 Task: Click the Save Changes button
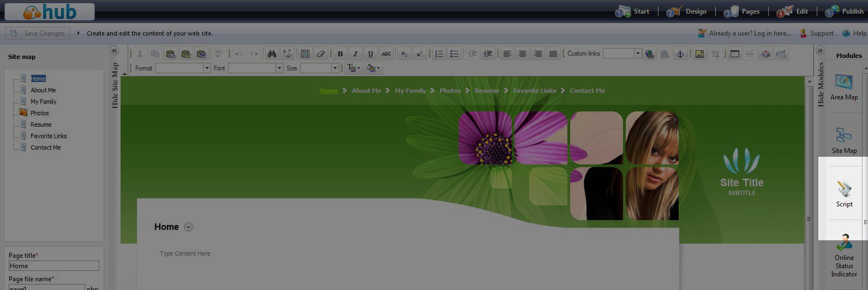(38, 33)
